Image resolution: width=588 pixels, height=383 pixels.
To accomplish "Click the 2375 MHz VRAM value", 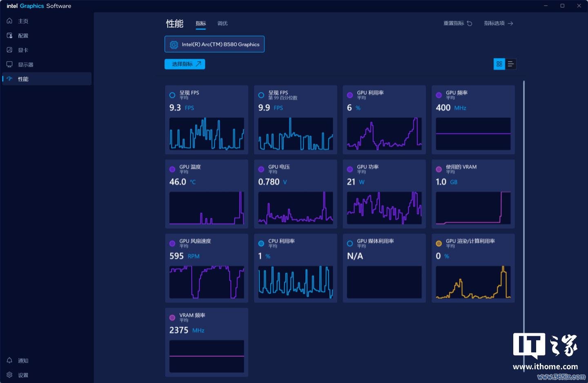I will 187,330.
